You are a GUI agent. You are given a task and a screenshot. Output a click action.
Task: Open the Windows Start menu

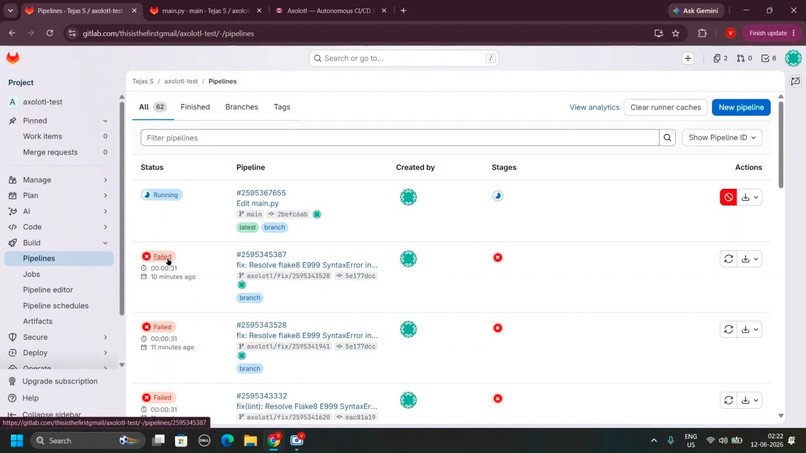pyautogui.click(x=17, y=441)
